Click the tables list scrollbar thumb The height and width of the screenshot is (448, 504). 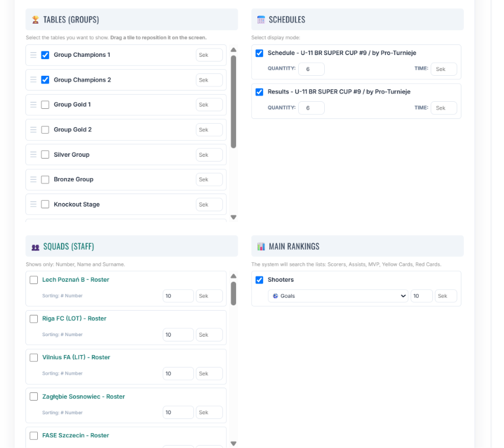click(234, 102)
